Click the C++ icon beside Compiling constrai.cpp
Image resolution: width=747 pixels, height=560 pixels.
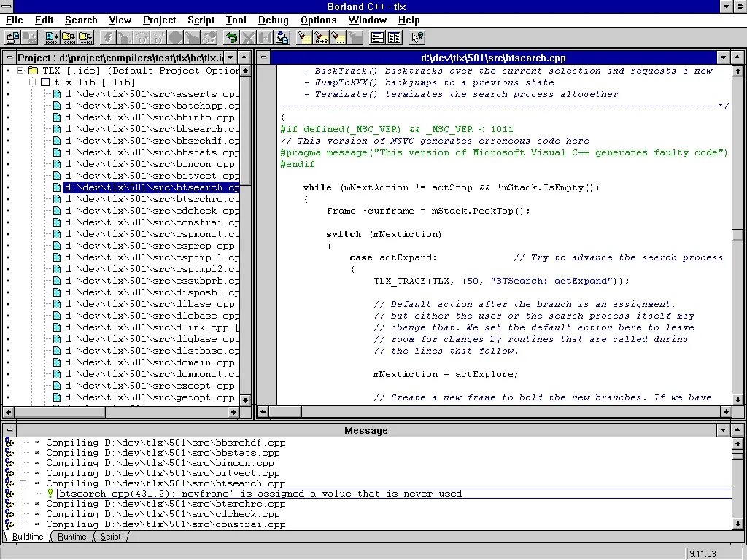coord(9,524)
